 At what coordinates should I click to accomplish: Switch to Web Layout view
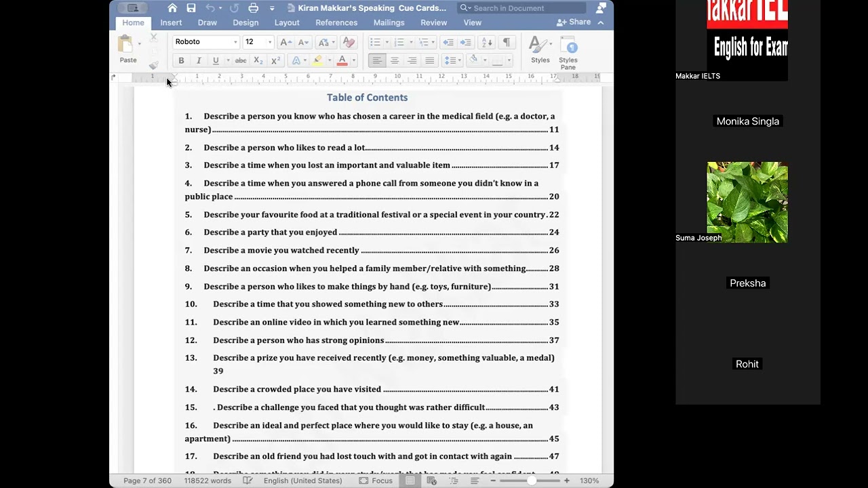point(431,481)
